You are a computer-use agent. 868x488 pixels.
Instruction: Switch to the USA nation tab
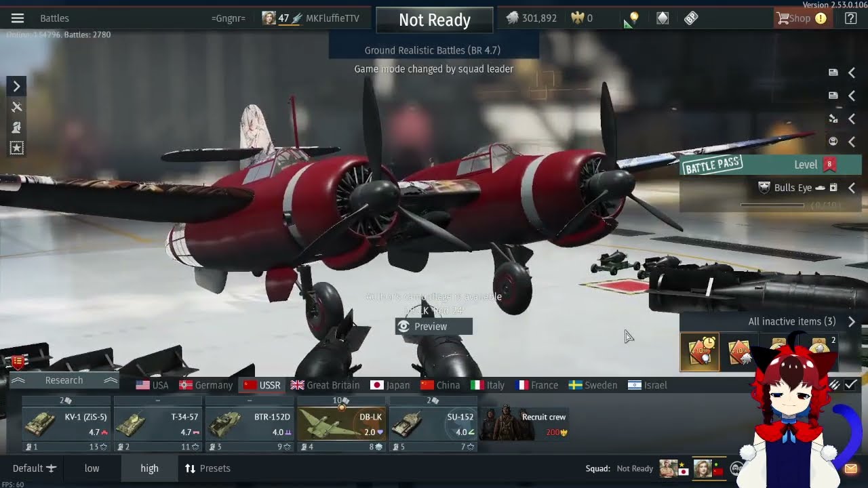(x=152, y=385)
